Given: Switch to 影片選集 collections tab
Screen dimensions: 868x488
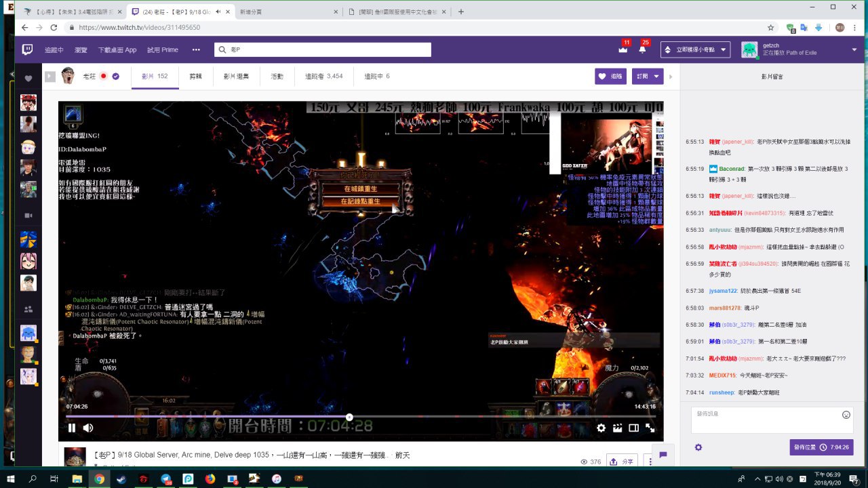Looking at the screenshot, I should (236, 77).
